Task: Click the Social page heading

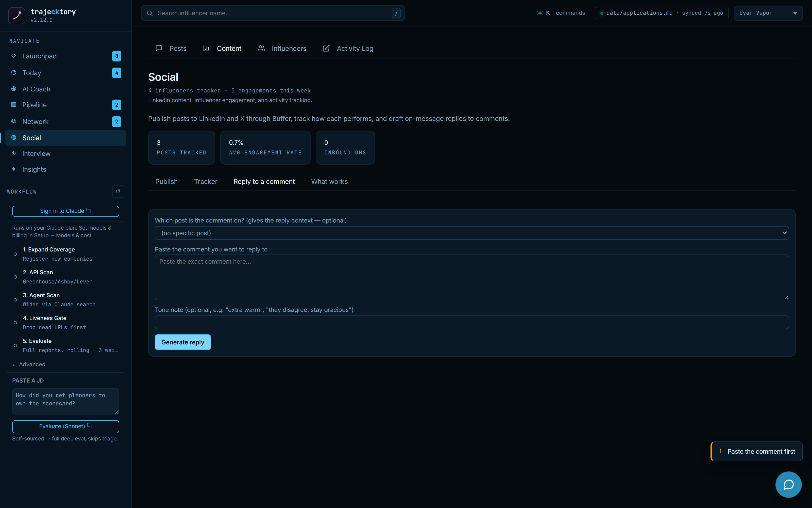Action: [x=163, y=77]
